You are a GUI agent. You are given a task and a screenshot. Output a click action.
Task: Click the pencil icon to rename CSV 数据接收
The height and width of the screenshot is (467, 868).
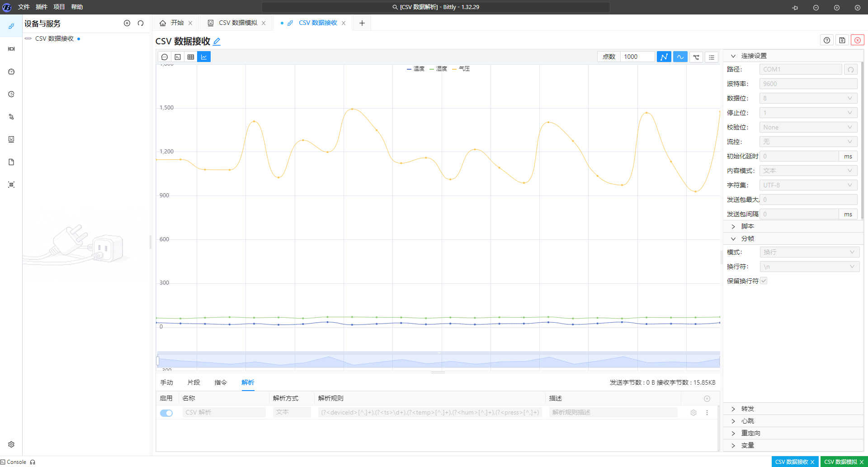coord(217,42)
